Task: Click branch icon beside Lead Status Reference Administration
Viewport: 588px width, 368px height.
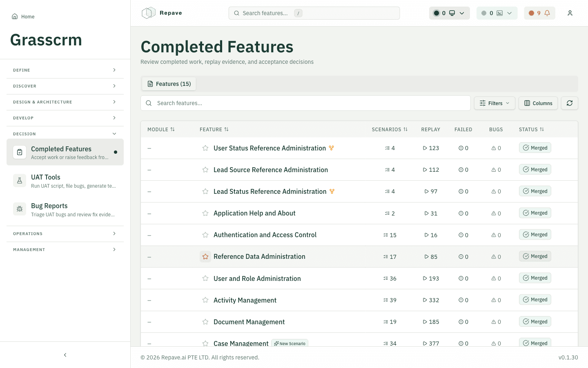Action: pyautogui.click(x=332, y=191)
